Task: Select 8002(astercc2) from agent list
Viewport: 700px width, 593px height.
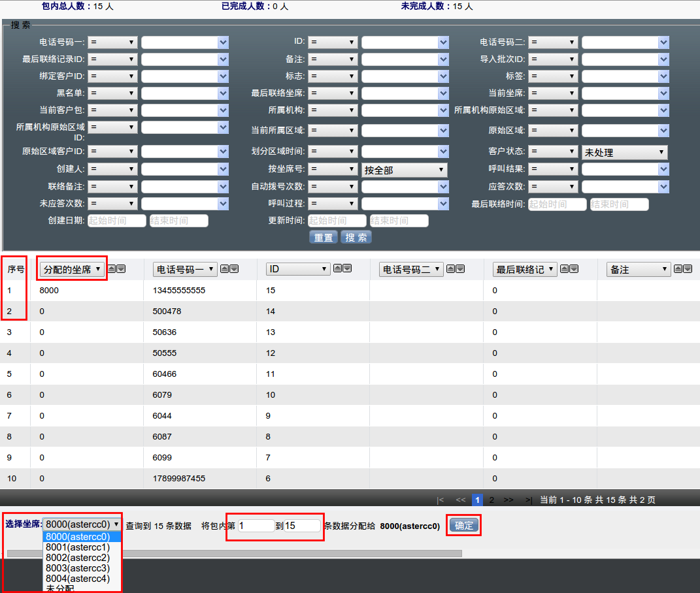Action: pos(78,558)
